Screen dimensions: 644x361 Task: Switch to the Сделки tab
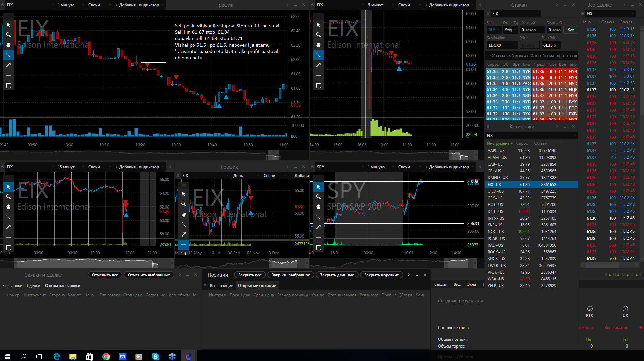tap(33, 286)
